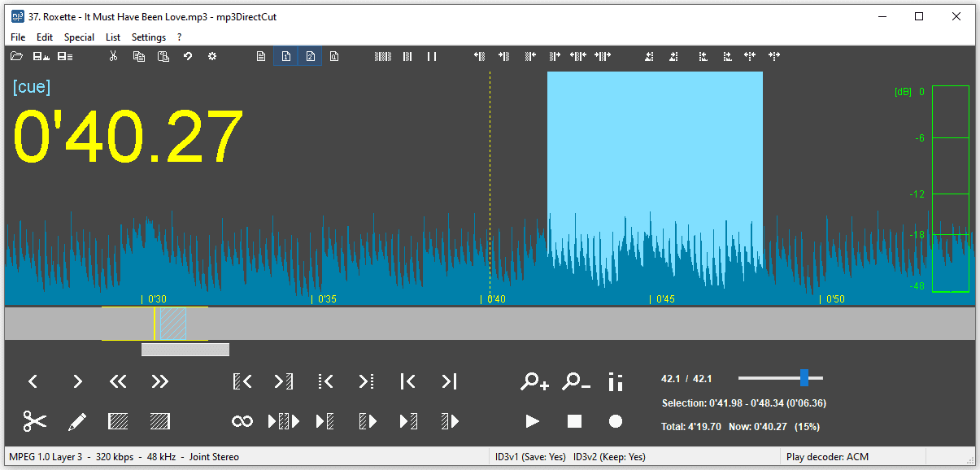Rewind using the double left chevron
This screenshot has height=470, width=980.
(118, 381)
